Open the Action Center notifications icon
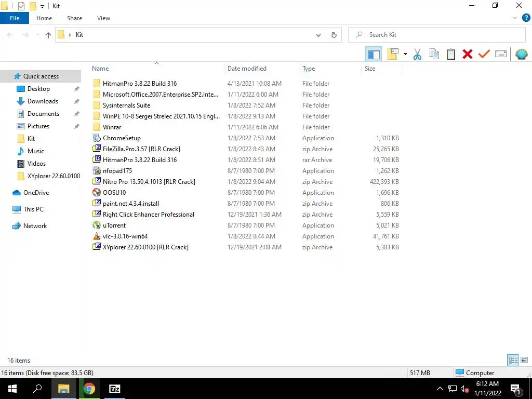 (515, 389)
